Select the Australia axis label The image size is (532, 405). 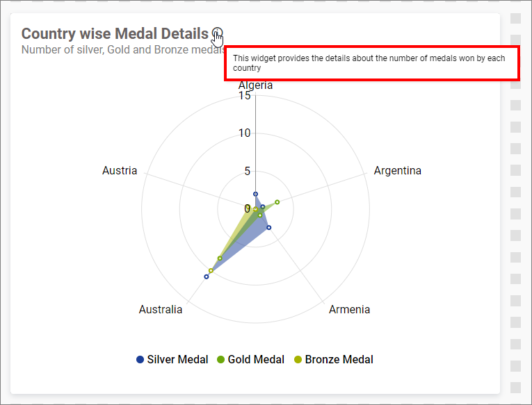[161, 309]
